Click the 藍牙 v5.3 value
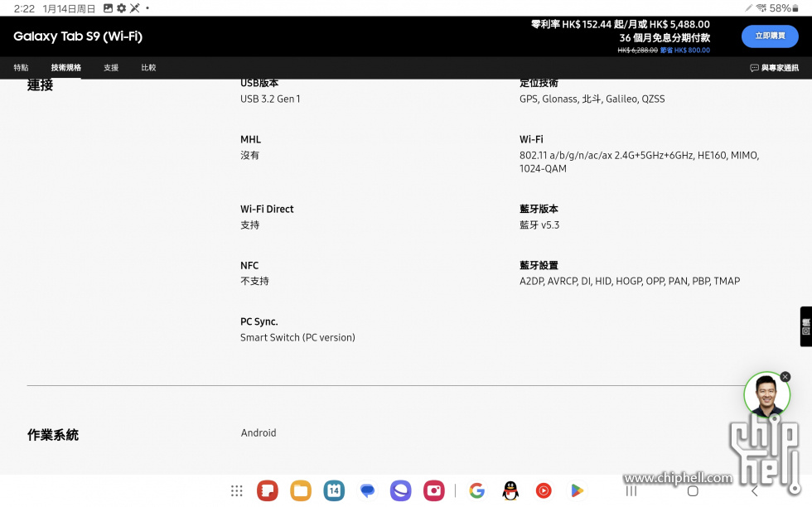Screen dimensions: 812x507 539,225
